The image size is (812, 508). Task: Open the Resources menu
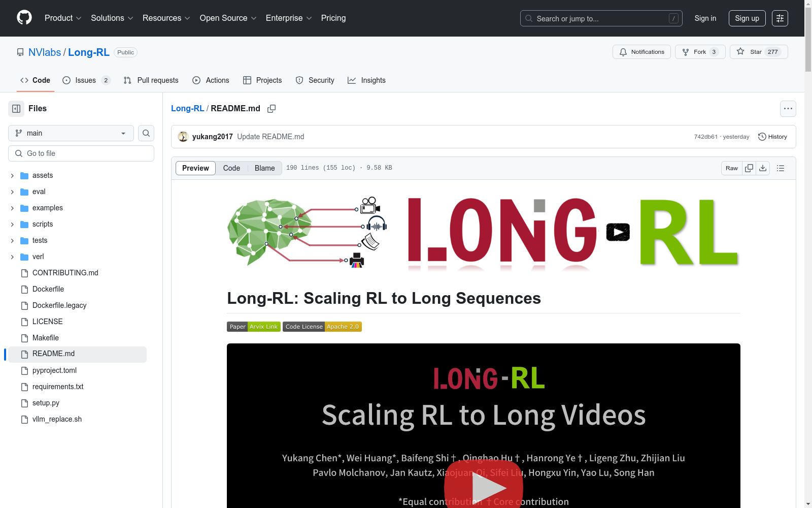(166, 18)
